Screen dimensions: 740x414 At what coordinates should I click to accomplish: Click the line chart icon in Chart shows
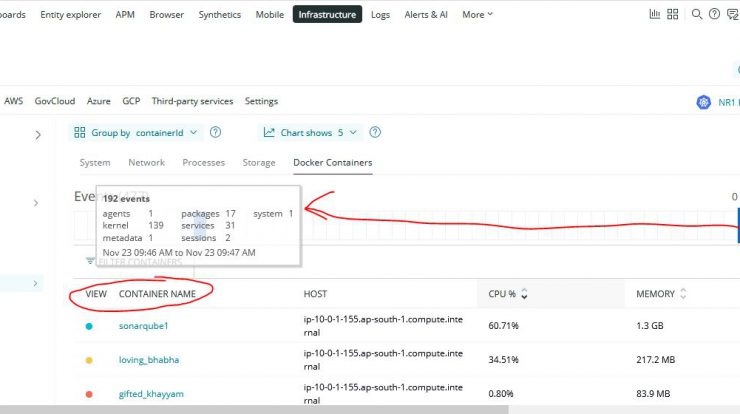coord(269,133)
